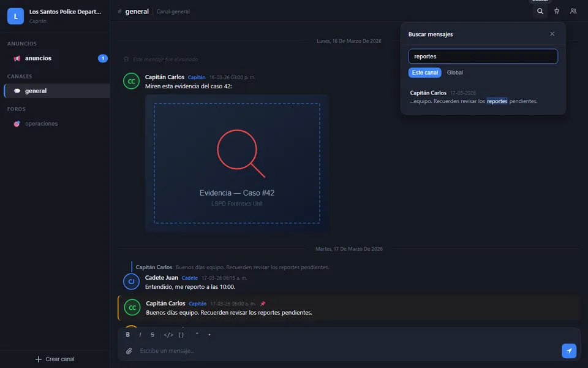Select the Este canal search scope
Screen dimensions: 588x368
(x=425, y=72)
